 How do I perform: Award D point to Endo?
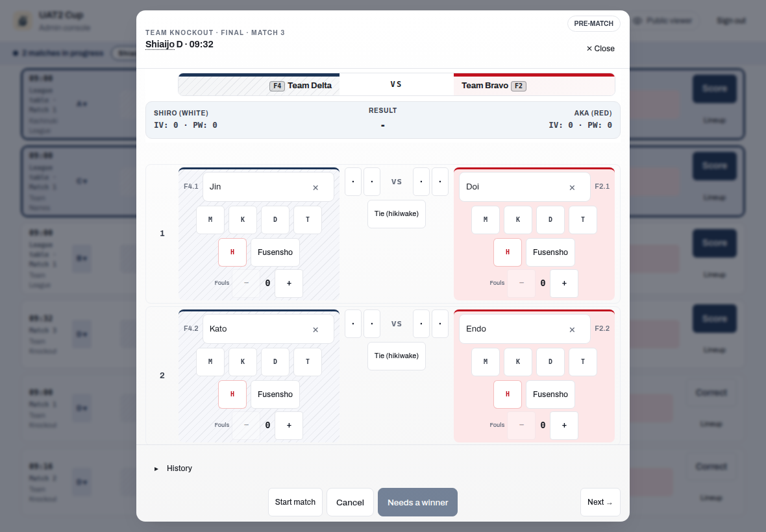(550, 361)
